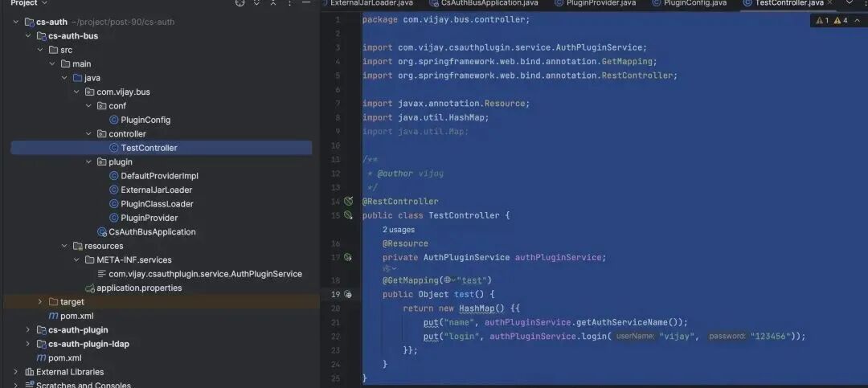Select pom.xml under cs-auth-bus

(77, 316)
